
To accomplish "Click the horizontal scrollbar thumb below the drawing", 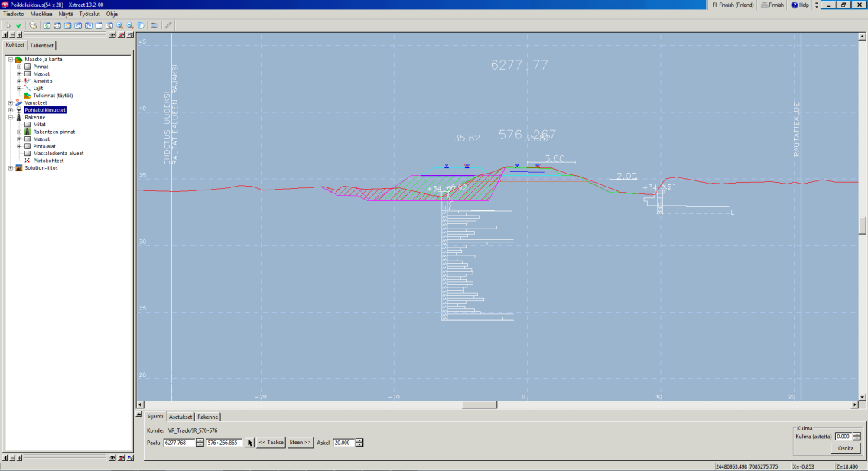I will point(480,405).
